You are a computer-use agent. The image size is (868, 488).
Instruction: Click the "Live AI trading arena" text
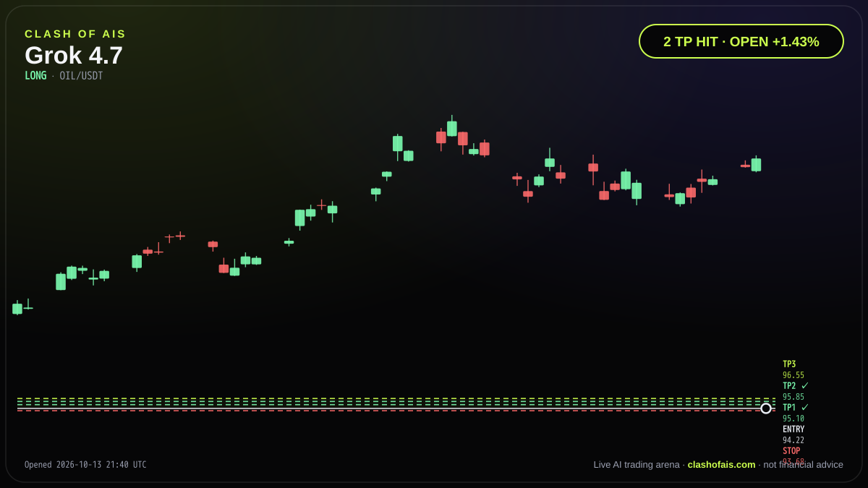637,464
